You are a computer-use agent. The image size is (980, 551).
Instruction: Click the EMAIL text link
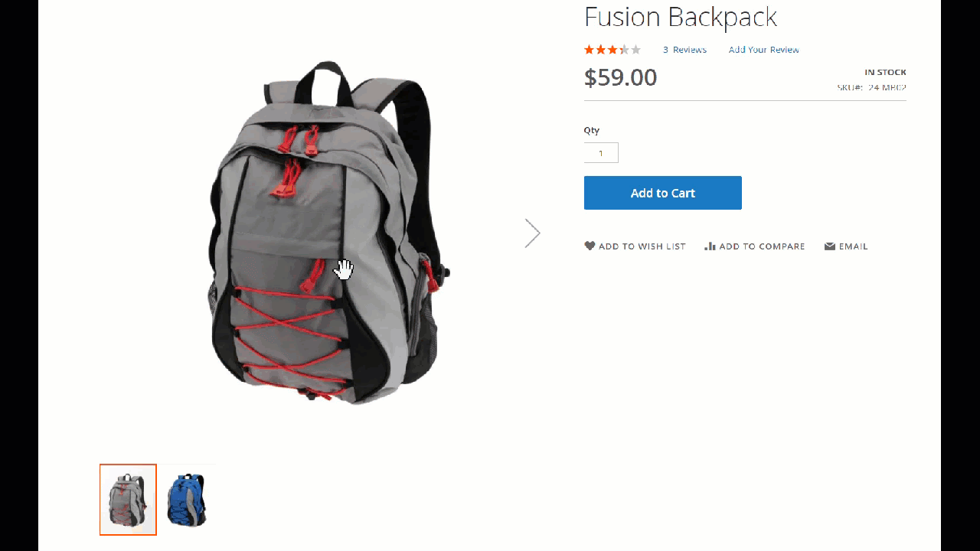click(853, 246)
